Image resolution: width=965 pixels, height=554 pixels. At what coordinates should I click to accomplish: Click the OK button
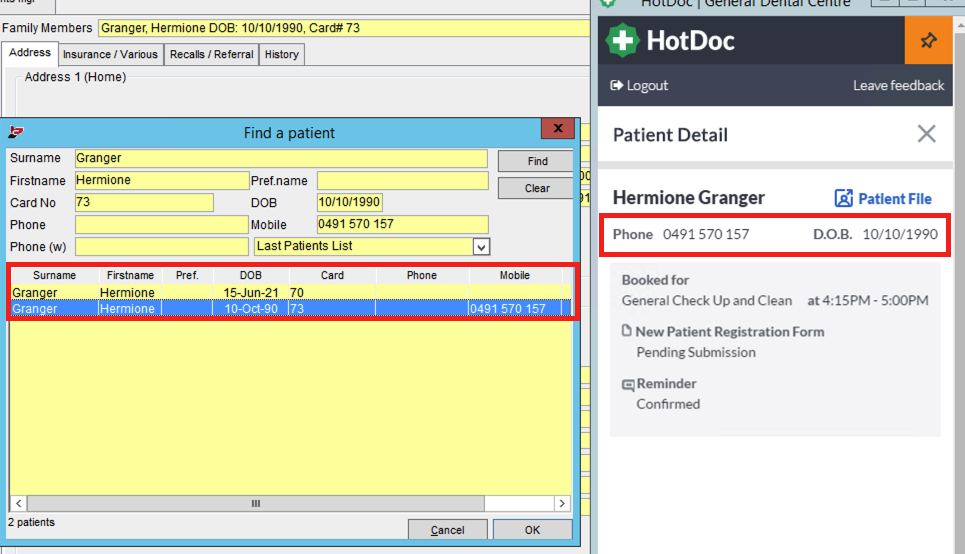tap(532, 530)
